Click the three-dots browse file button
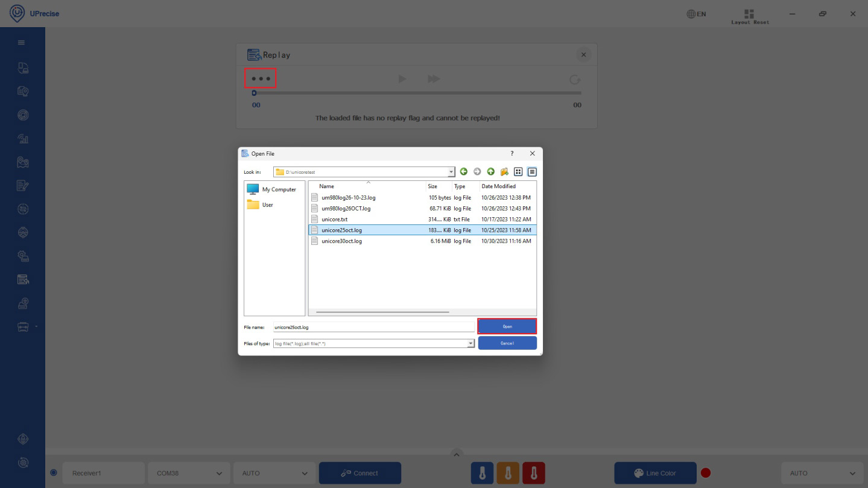 (261, 79)
